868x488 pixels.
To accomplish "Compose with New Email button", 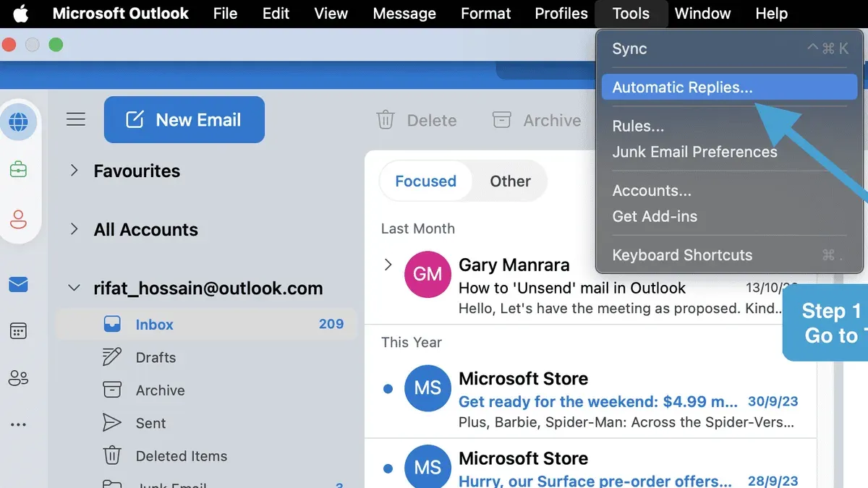I will 184,120.
